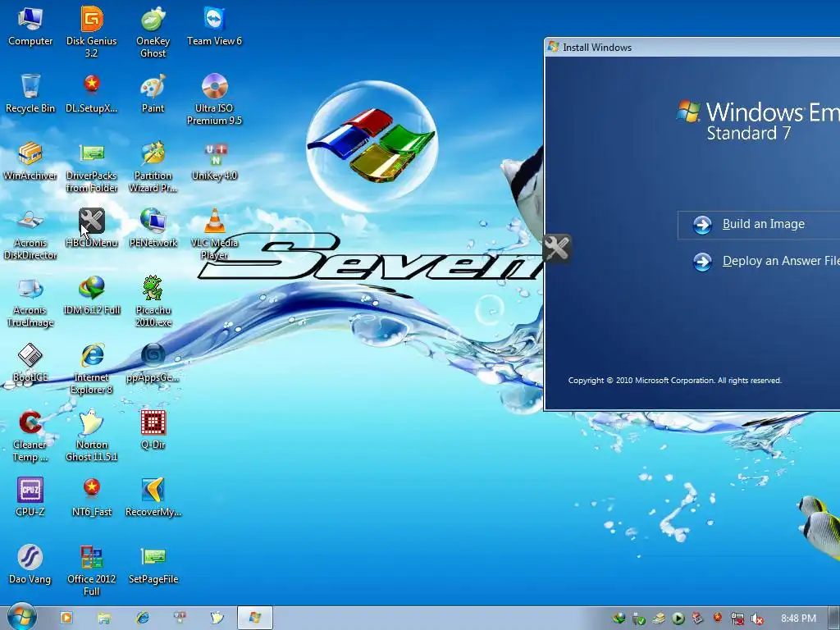840x630 pixels.
Task: Launch Picachu 2010.exe icon
Action: click(x=153, y=301)
